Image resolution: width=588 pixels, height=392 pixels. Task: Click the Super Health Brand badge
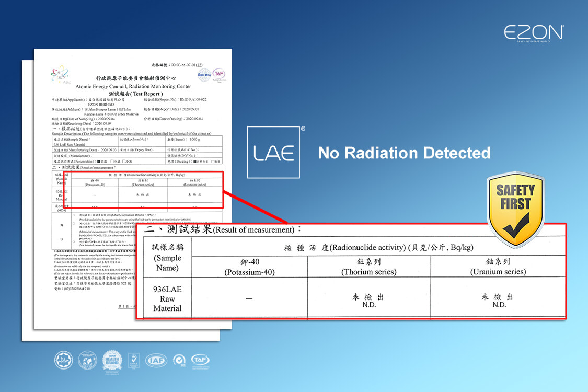(112, 361)
